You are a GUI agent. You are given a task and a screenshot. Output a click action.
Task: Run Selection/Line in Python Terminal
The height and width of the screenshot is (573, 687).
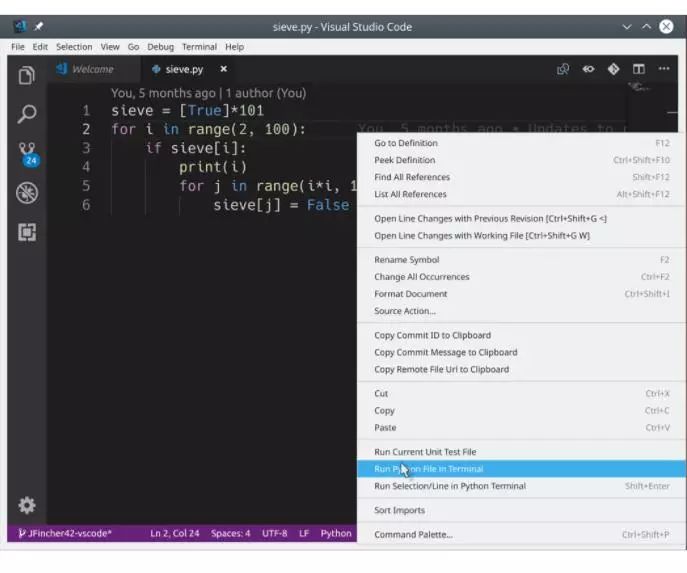[x=521, y=486]
